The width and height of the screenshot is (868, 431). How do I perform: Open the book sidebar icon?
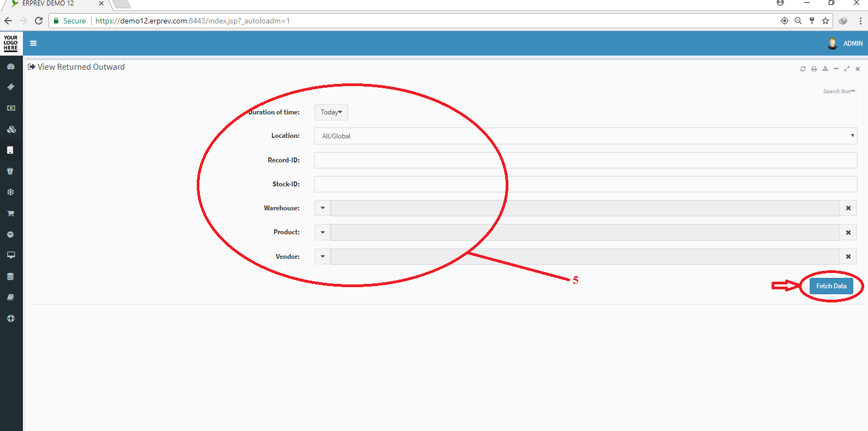[x=10, y=298]
